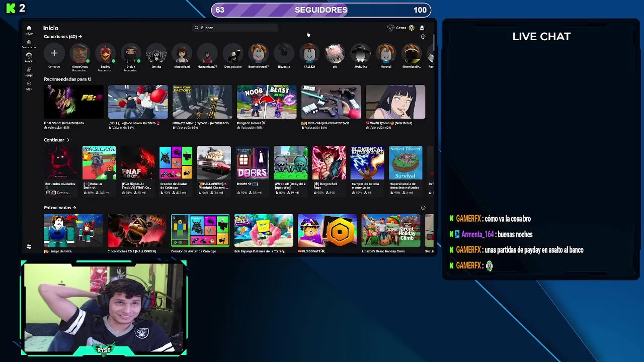The width and height of the screenshot is (644, 362).
Task: Click the Kick logo in top-left overlay
Action: tap(11, 9)
